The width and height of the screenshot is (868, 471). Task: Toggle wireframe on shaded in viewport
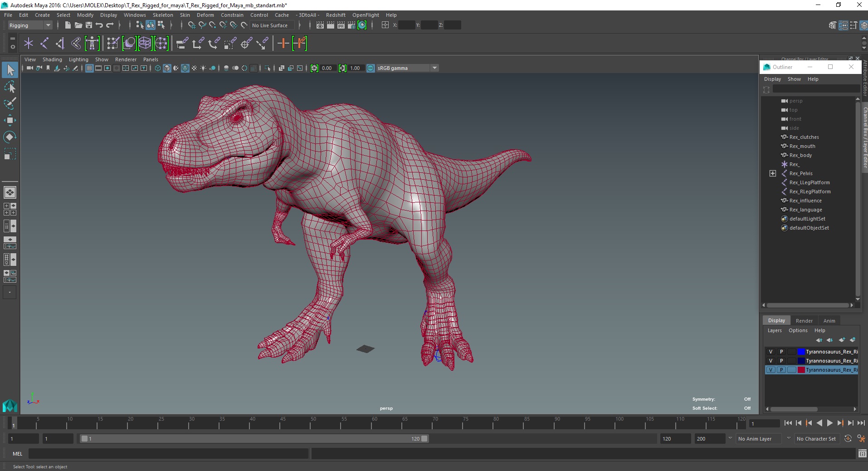pos(185,68)
